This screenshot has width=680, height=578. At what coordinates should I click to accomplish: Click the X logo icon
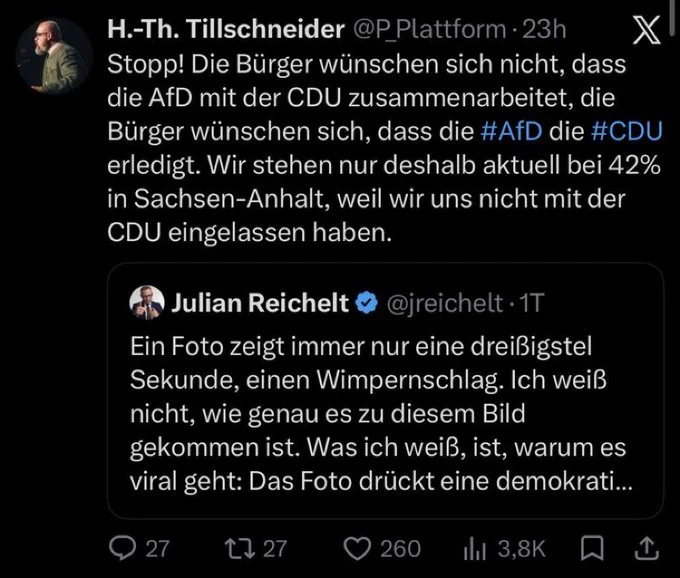pos(646,30)
